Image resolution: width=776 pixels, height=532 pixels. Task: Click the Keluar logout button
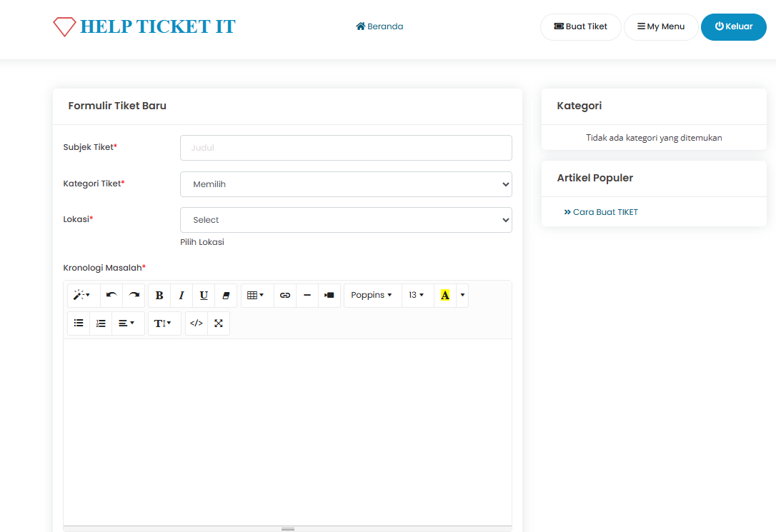[x=733, y=26]
